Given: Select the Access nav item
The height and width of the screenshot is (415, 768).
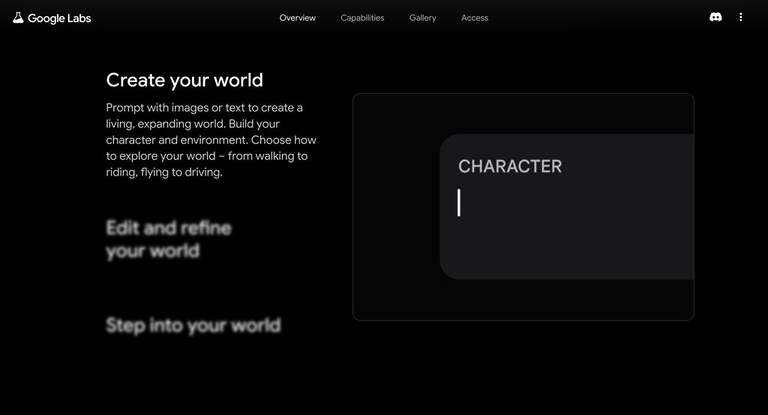Looking at the screenshot, I should point(475,18).
